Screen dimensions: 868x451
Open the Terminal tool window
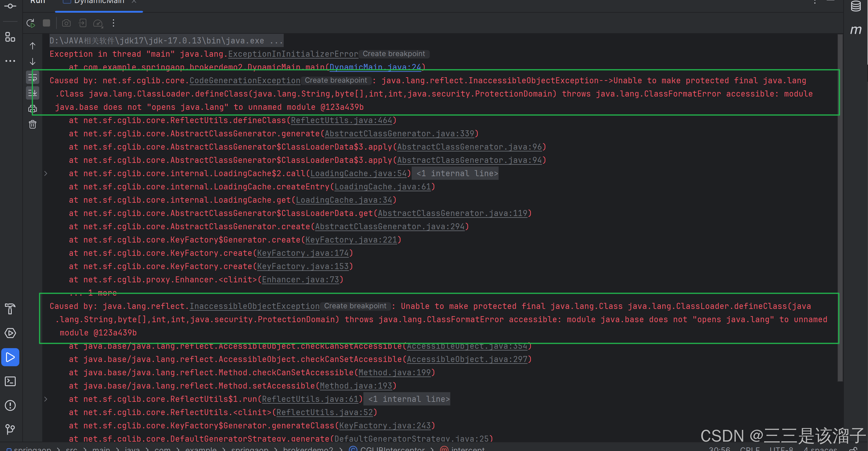10,381
